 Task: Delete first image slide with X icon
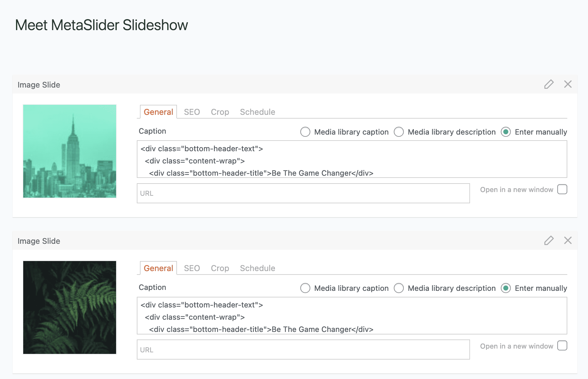pos(568,84)
